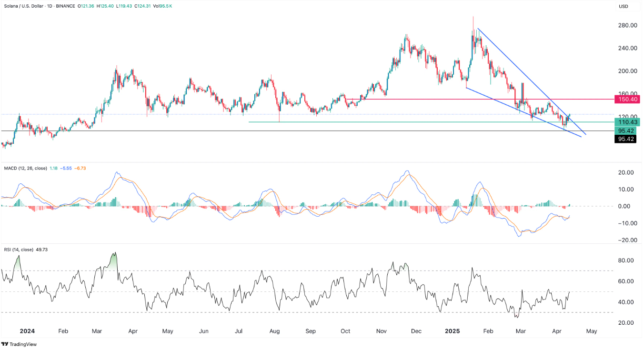This screenshot has width=644, height=350.
Task: Click 280.00 on the price scale
Action: point(627,25)
